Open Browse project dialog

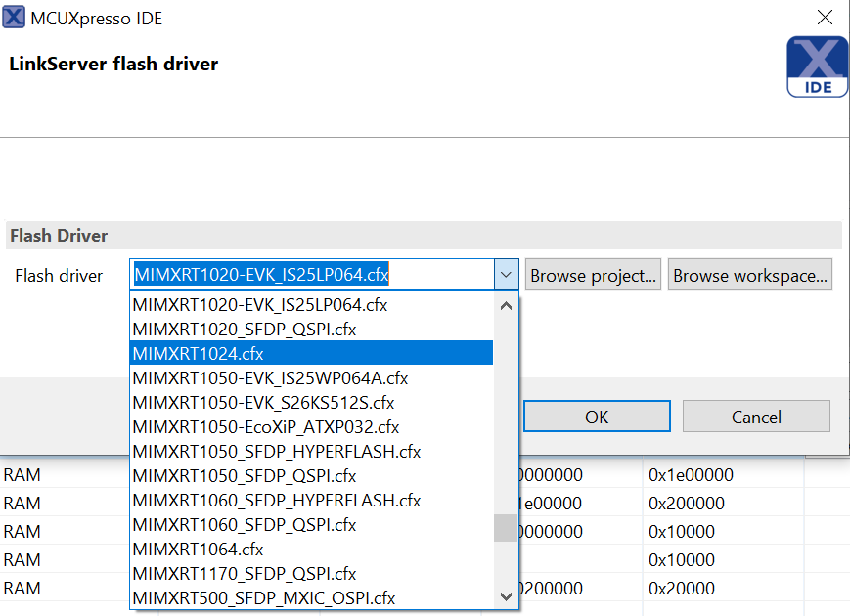[592, 275]
